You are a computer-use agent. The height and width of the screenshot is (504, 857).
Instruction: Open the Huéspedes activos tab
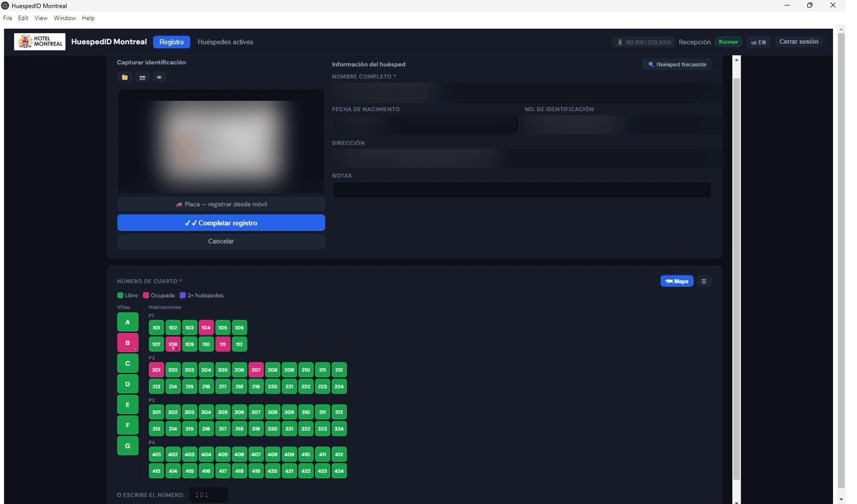225,42
